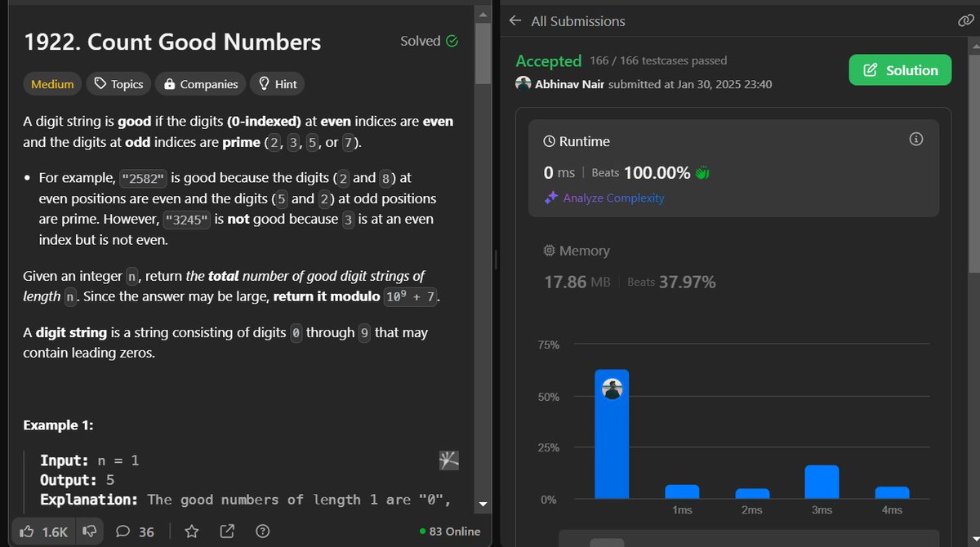Open the share icon below the problem
This screenshot has width=980, height=547.
point(226,531)
